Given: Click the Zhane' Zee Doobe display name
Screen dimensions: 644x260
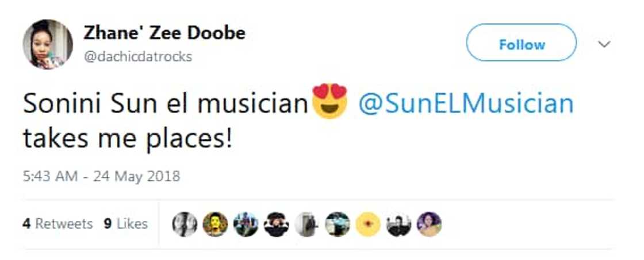Looking at the screenshot, I should click(x=164, y=33).
